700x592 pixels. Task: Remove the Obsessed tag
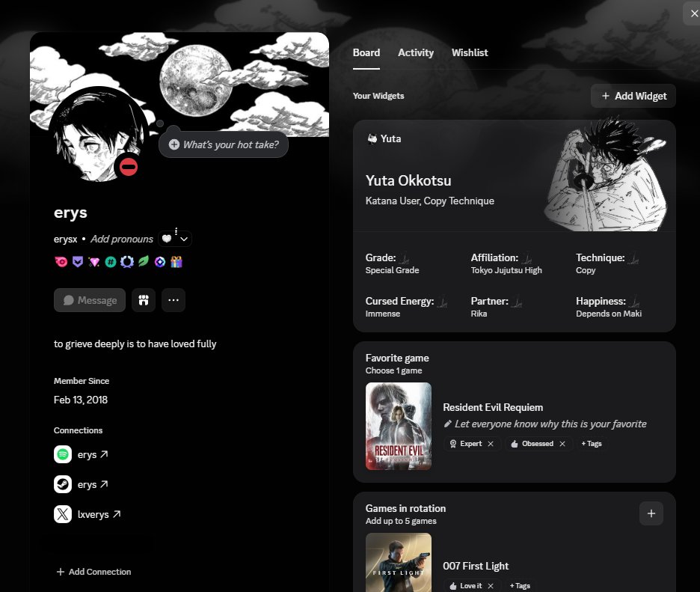click(562, 444)
